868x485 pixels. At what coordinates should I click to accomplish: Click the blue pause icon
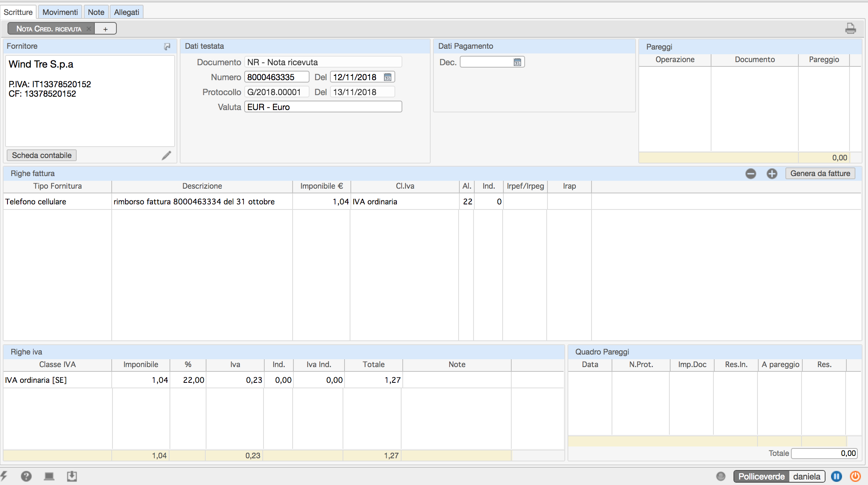tap(836, 476)
